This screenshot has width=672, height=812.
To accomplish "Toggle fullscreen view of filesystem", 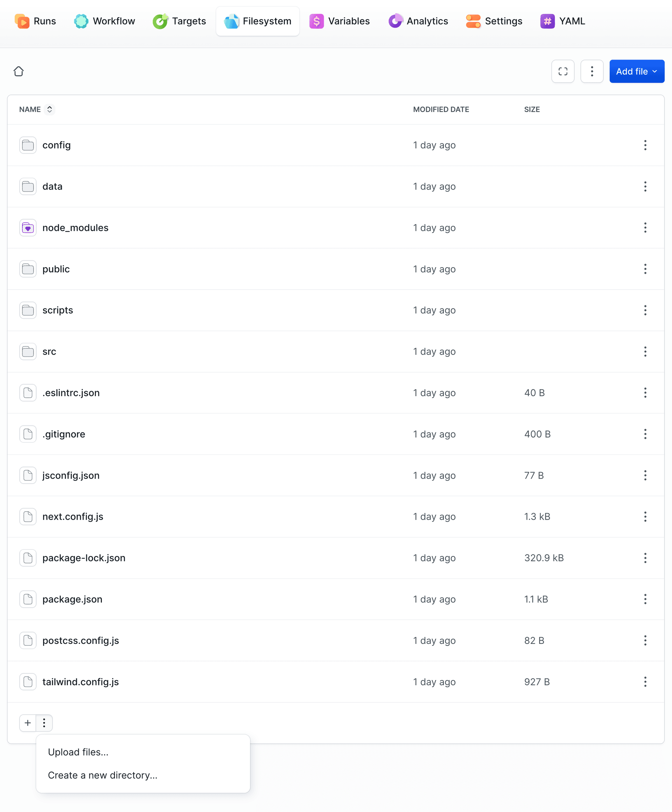I will coord(563,71).
